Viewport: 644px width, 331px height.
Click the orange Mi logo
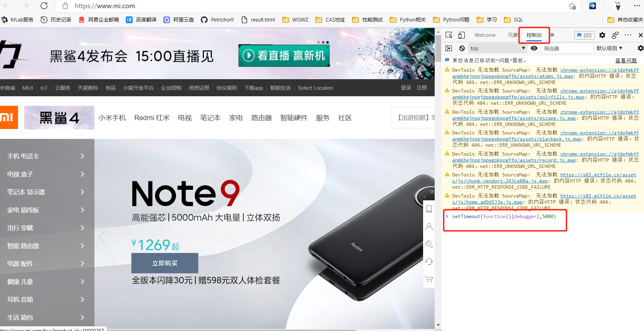(9, 118)
